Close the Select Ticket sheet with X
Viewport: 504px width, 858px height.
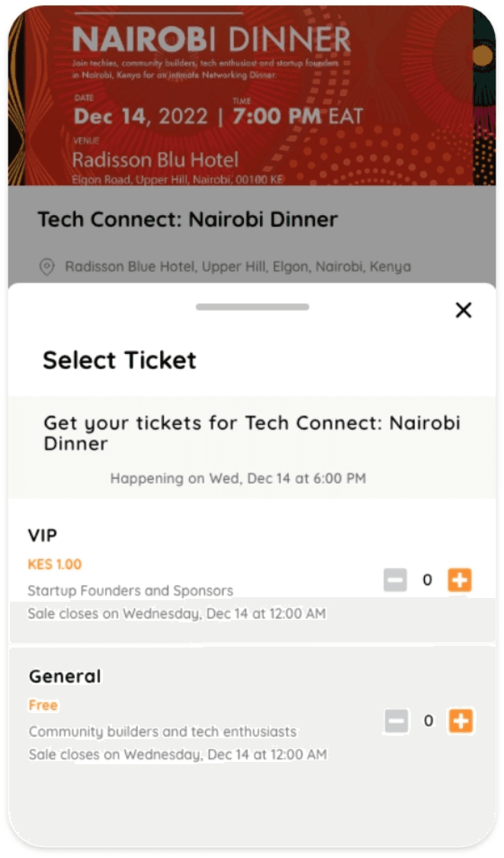[x=464, y=310]
